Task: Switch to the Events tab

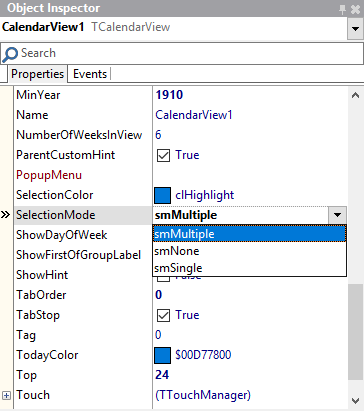Action: (90, 74)
